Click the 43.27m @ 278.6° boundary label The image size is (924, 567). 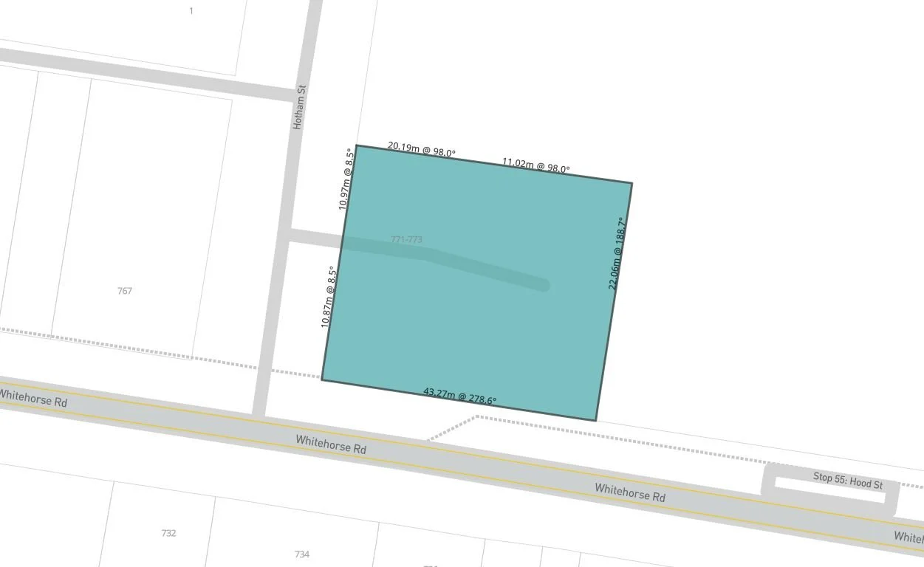tap(460, 396)
